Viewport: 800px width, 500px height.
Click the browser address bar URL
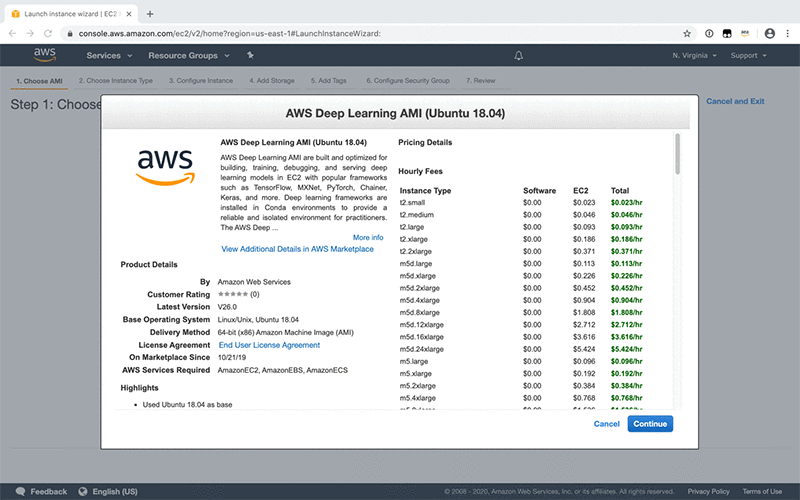coord(230,34)
